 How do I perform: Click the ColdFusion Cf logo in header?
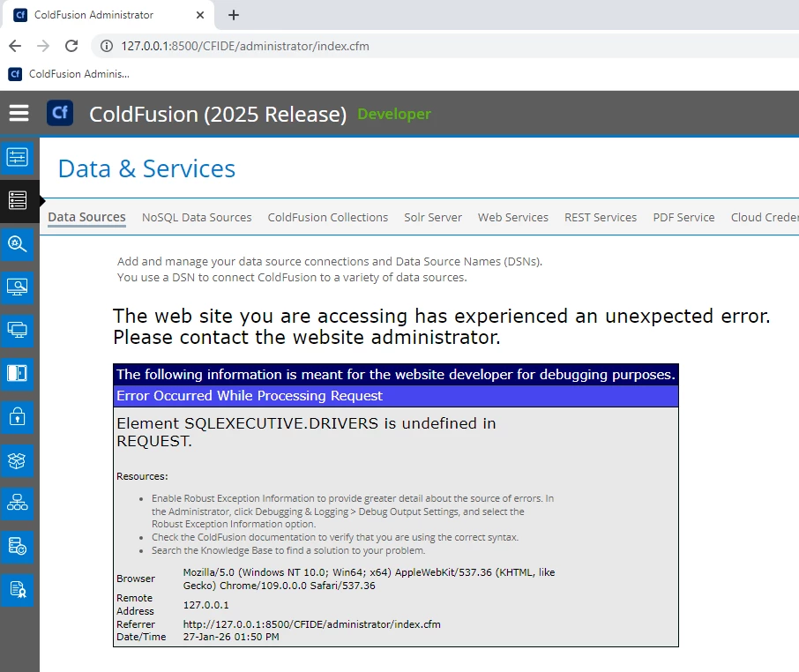pyautogui.click(x=60, y=113)
